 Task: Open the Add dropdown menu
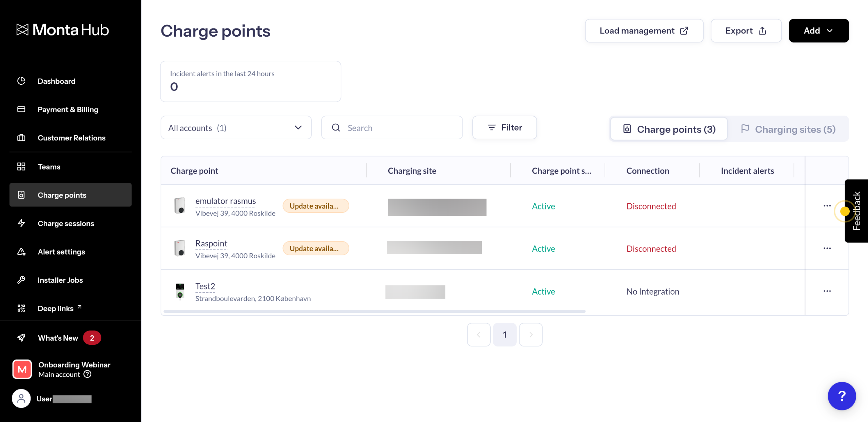tap(818, 31)
